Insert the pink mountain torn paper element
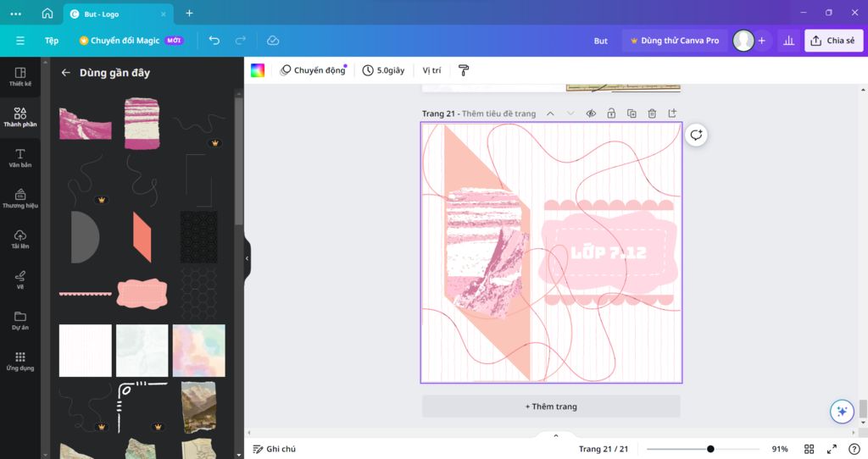868x459 pixels. [x=86, y=124]
